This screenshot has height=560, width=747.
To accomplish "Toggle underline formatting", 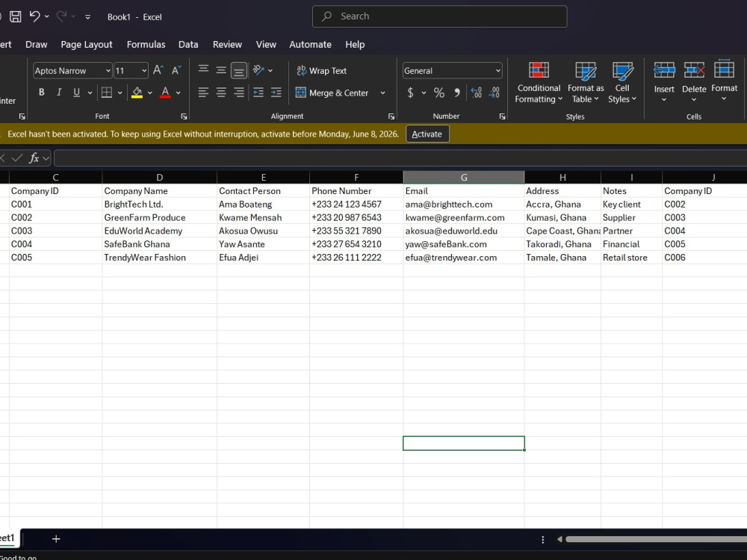I will (76, 93).
